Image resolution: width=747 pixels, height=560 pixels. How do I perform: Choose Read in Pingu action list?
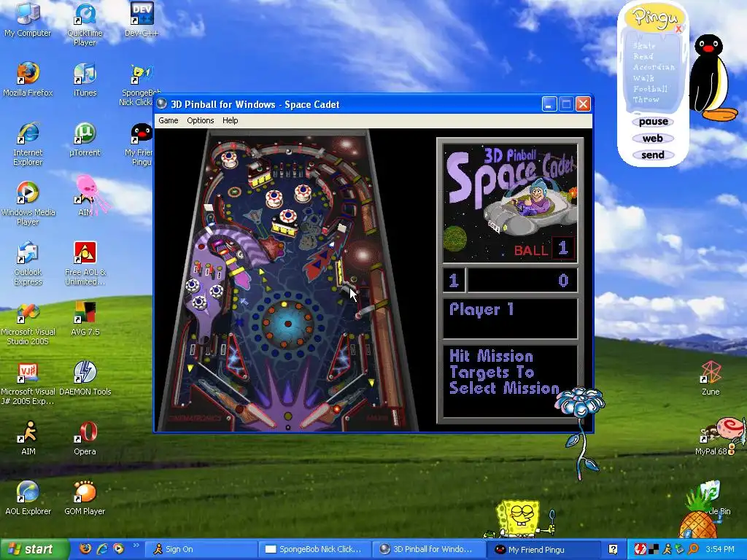coord(643,56)
